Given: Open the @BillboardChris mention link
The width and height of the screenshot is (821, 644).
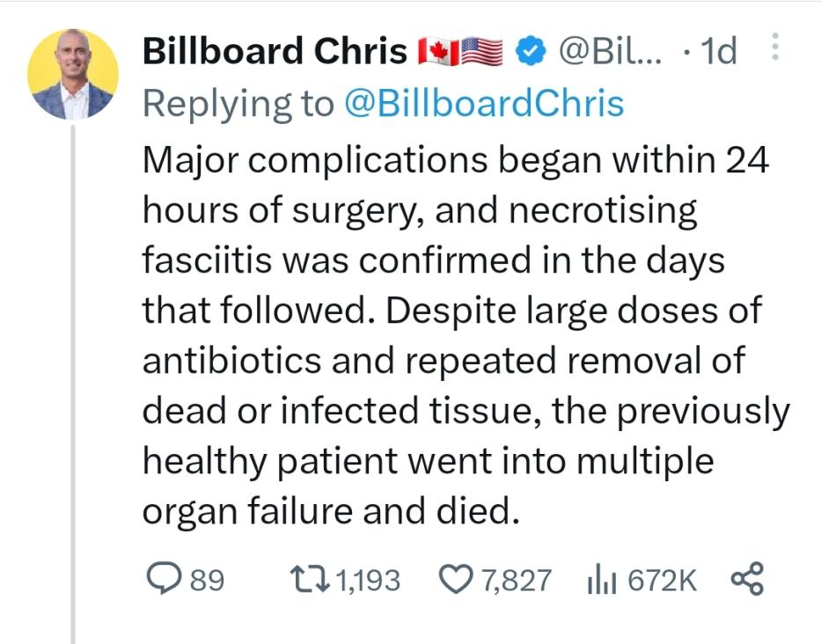Looking at the screenshot, I should pos(483,104).
